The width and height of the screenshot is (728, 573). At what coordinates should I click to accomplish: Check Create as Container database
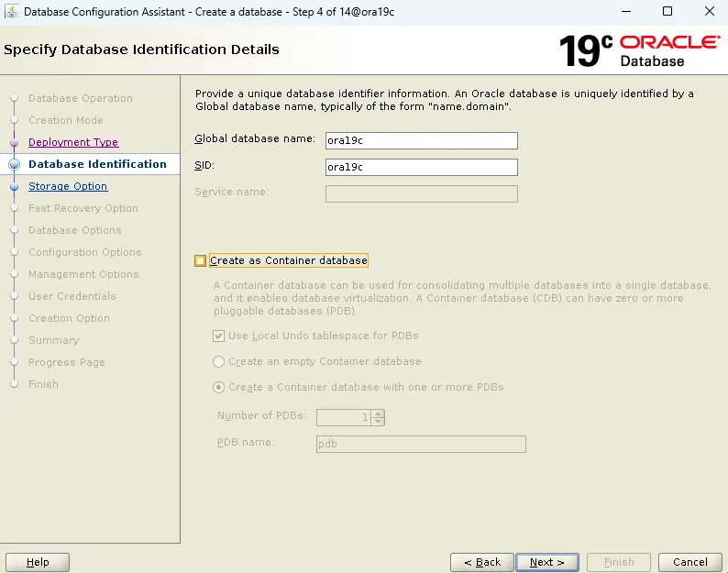(x=200, y=260)
